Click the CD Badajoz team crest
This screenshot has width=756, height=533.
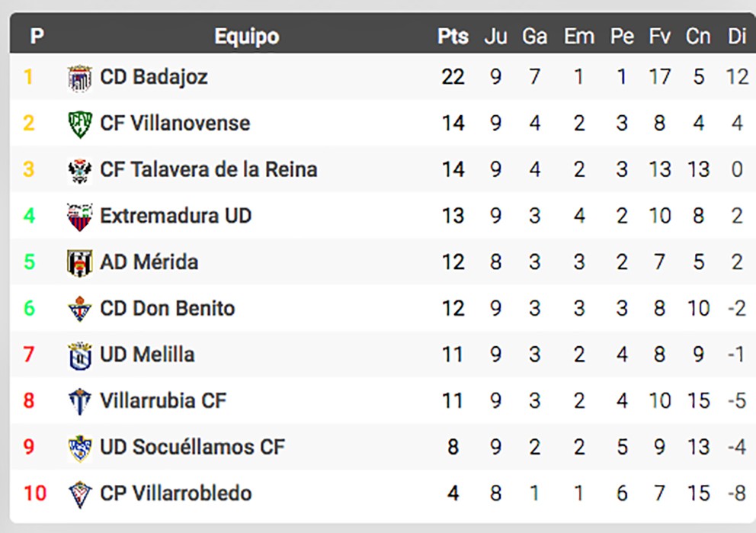(x=79, y=78)
